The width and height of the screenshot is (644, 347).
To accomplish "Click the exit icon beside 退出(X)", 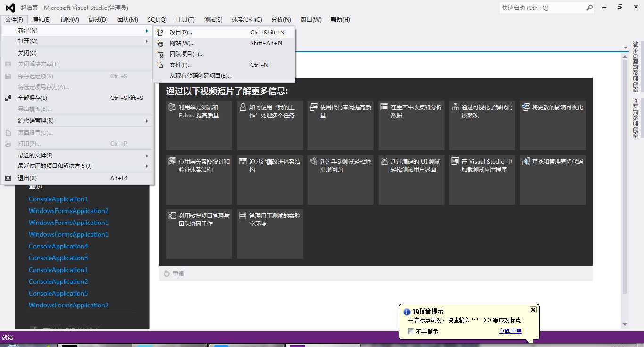I will pos(8,178).
